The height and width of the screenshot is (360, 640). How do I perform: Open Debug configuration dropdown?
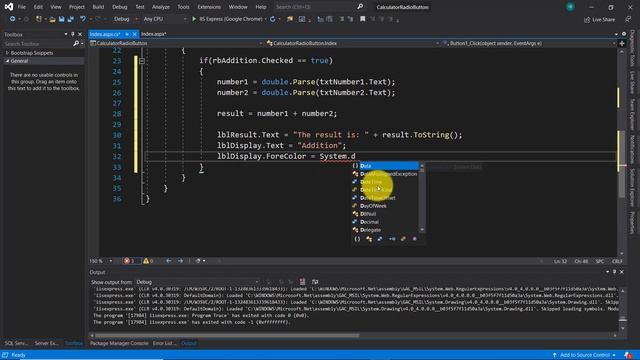pyautogui.click(x=125, y=19)
